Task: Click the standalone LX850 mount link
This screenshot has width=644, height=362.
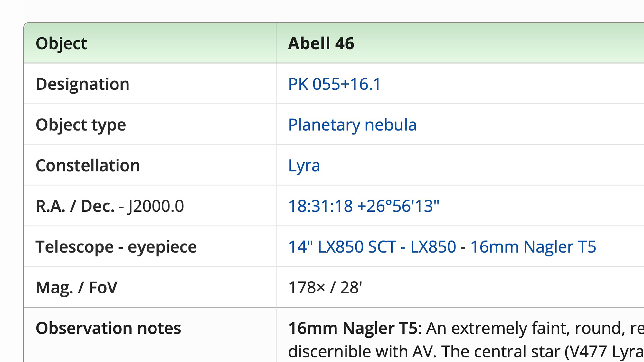Action: coord(433,247)
